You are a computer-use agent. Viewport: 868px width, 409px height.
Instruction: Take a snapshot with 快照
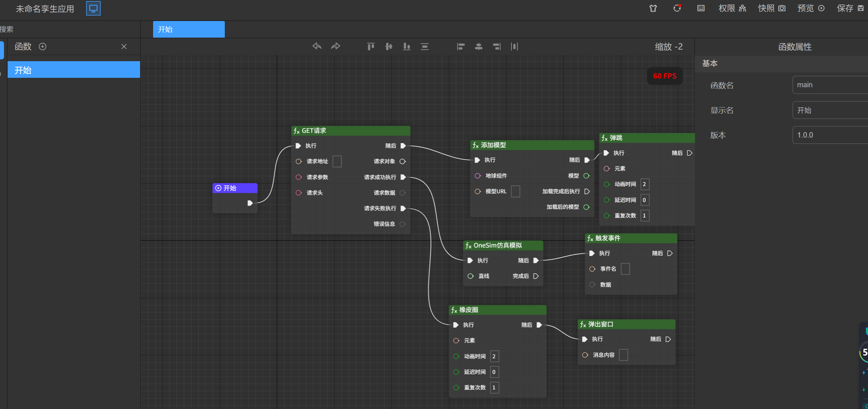click(772, 8)
